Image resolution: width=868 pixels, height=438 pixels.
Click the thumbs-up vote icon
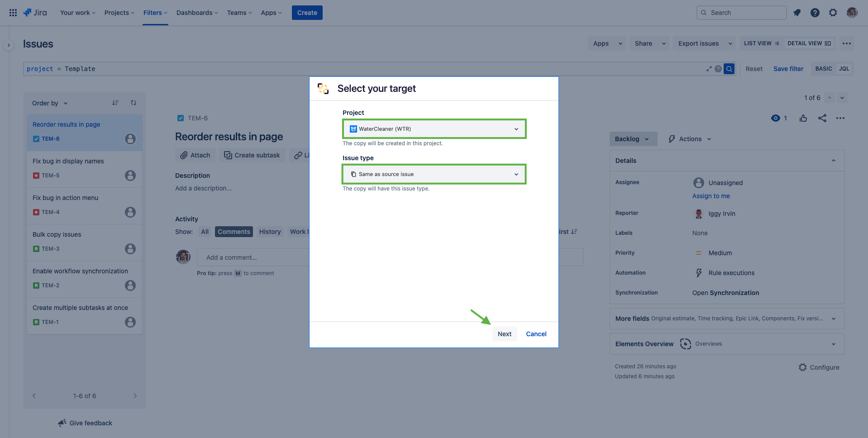pos(803,118)
